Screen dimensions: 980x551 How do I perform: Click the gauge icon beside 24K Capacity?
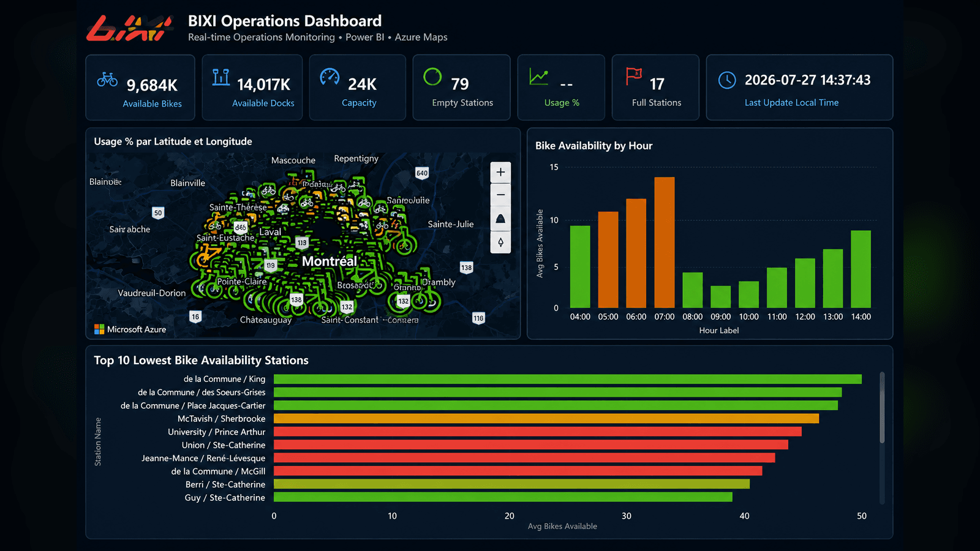click(330, 77)
